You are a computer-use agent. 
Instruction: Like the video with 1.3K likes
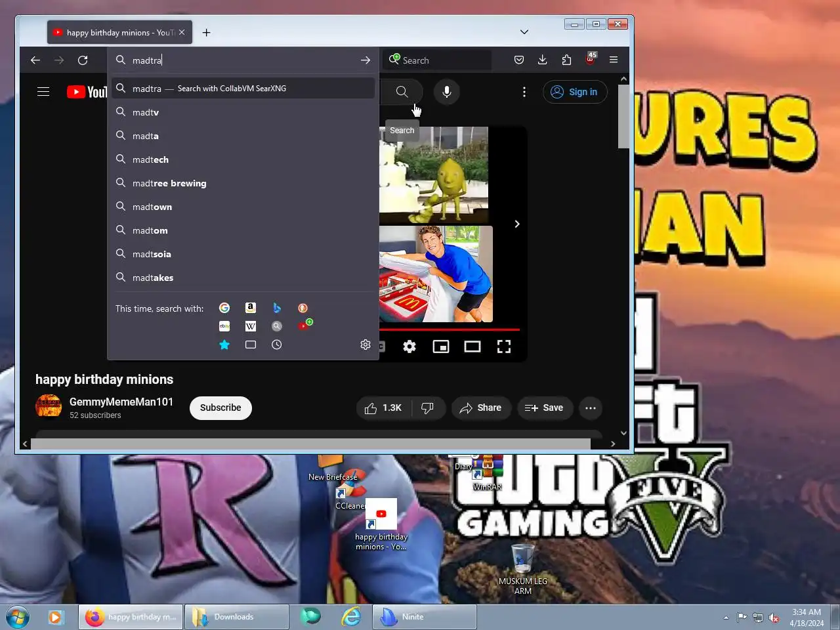coord(383,408)
